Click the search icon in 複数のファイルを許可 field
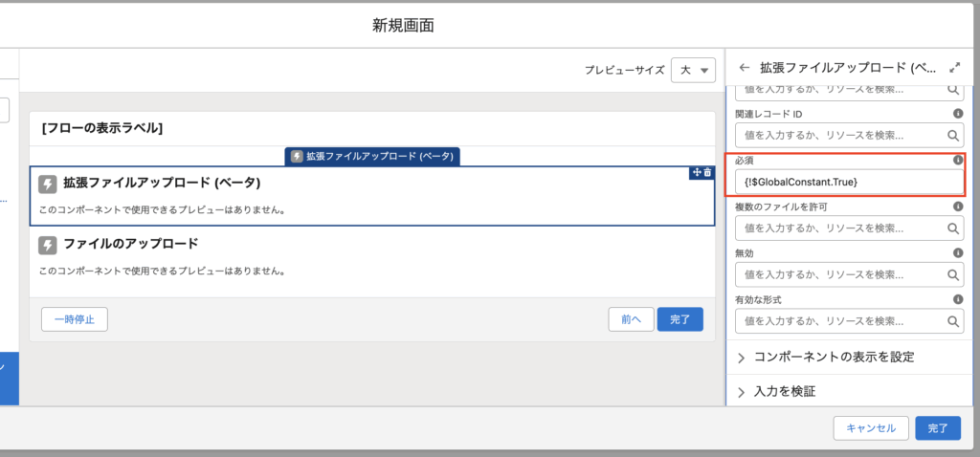Image resolution: width=980 pixels, height=457 pixels. coord(953,228)
